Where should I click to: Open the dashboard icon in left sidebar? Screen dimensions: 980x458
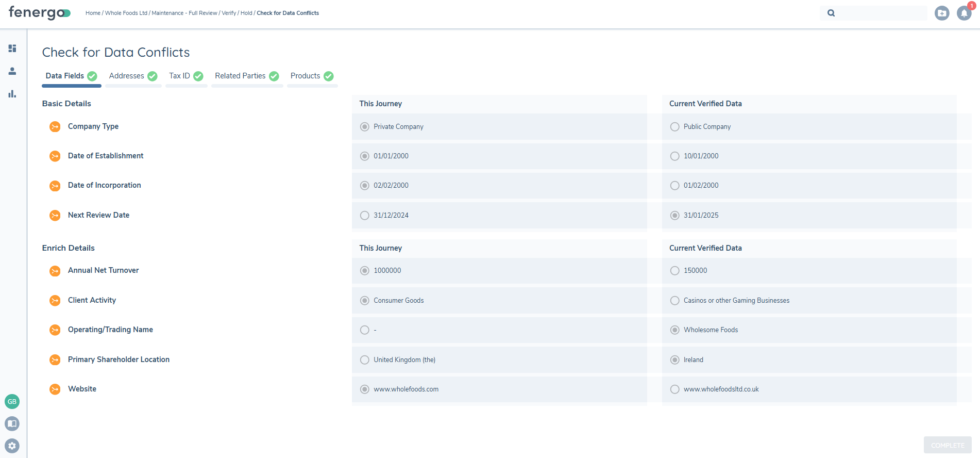tap(12, 48)
